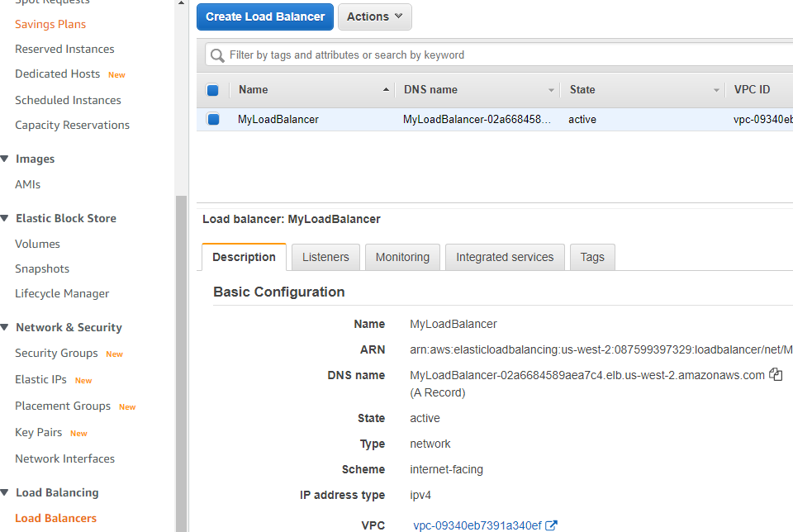Open the vpc-09340eb7391a340ef link
The height and width of the screenshot is (532, 793).
pyautogui.click(x=477, y=525)
